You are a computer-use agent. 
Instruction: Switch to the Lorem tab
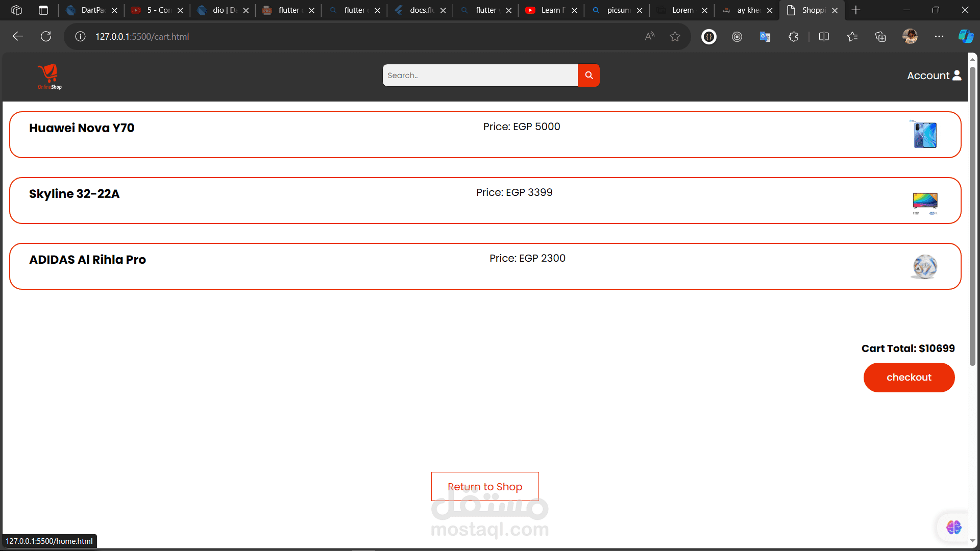tap(682, 10)
